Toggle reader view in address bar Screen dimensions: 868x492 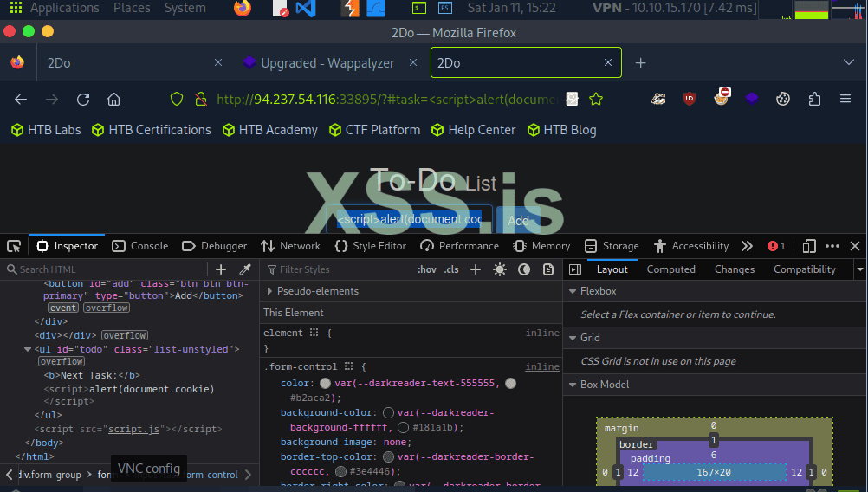click(x=572, y=99)
